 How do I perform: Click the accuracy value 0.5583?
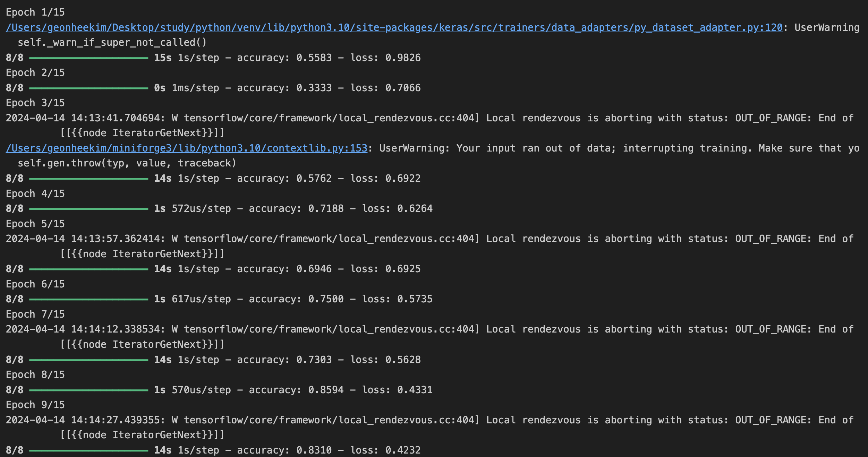point(314,58)
